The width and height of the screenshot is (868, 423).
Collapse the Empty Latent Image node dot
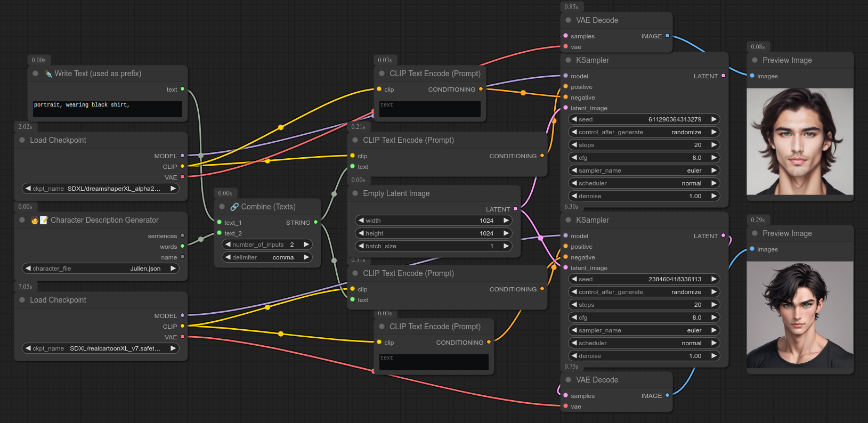pos(355,193)
